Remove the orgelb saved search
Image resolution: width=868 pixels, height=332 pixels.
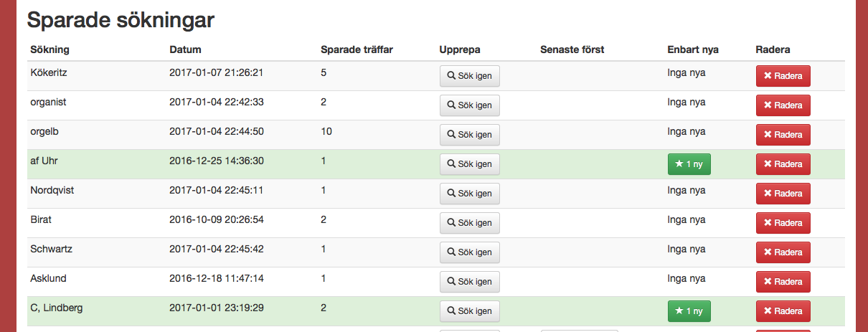(783, 135)
